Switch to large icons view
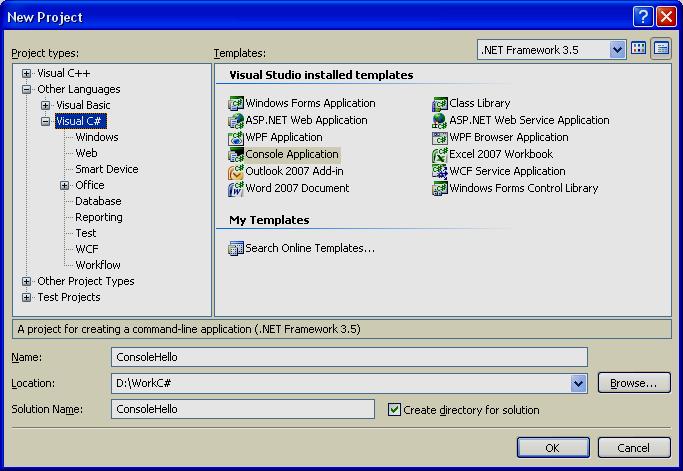The height and width of the screenshot is (471, 683). coord(639,48)
